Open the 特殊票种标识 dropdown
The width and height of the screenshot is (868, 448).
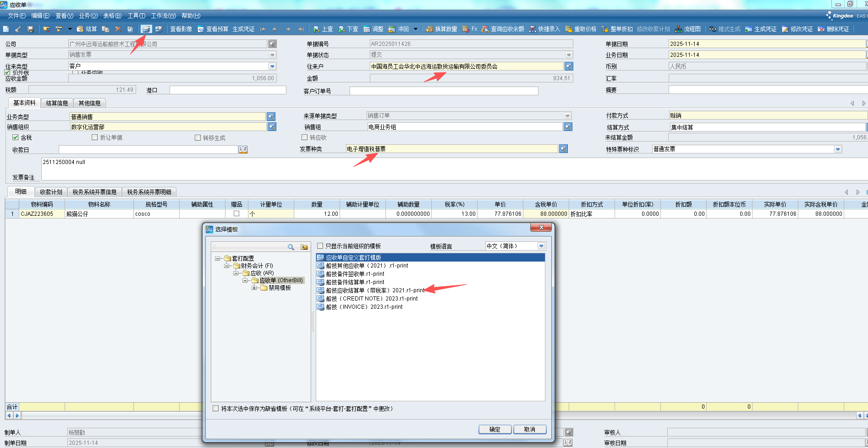838,149
